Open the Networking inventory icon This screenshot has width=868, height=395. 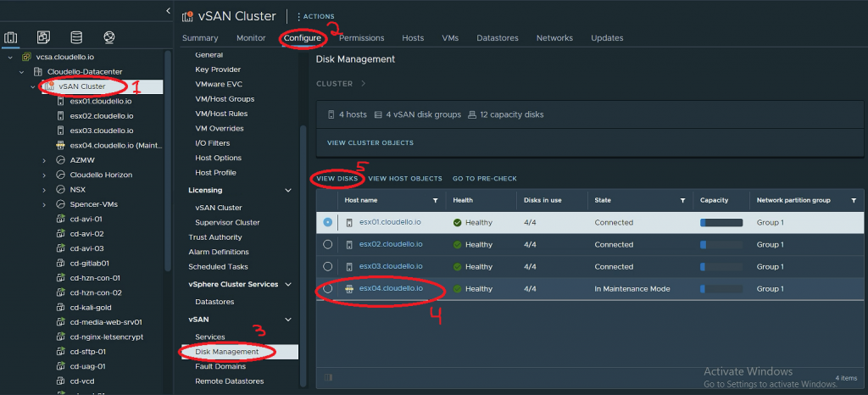coord(109,37)
